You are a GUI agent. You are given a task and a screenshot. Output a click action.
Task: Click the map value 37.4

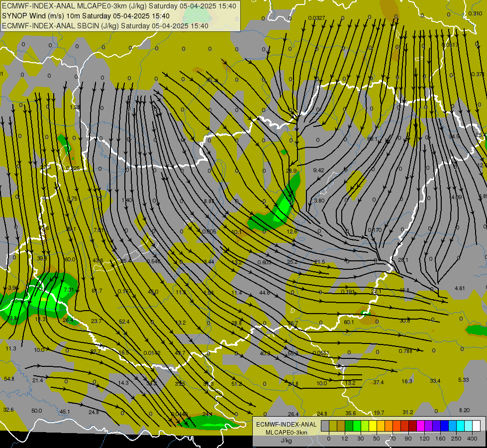coord(378,382)
